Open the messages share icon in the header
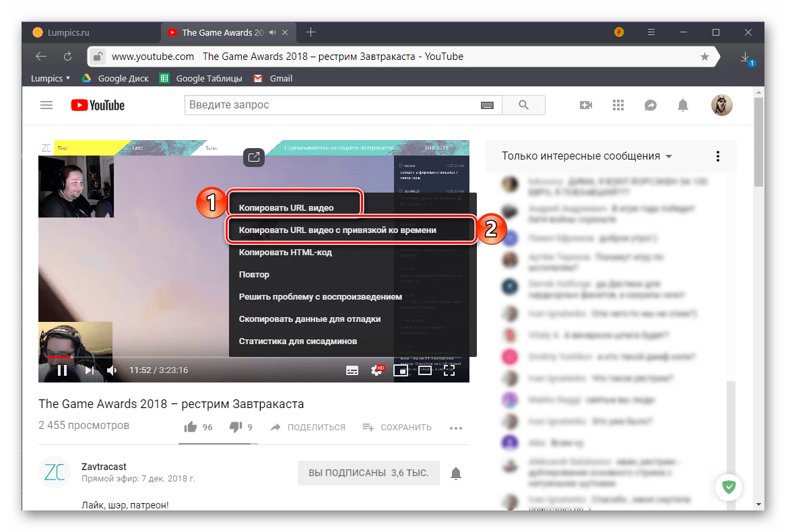Screen dimensions: 786x532 pyautogui.click(x=651, y=105)
